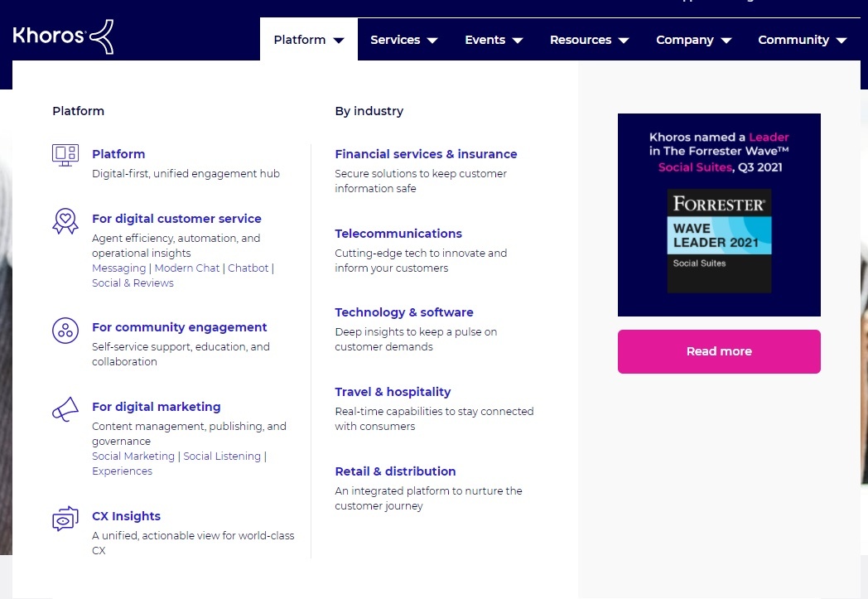868x599 pixels.
Task: Expand the Resources dropdown arrow
Action: (624, 41)
